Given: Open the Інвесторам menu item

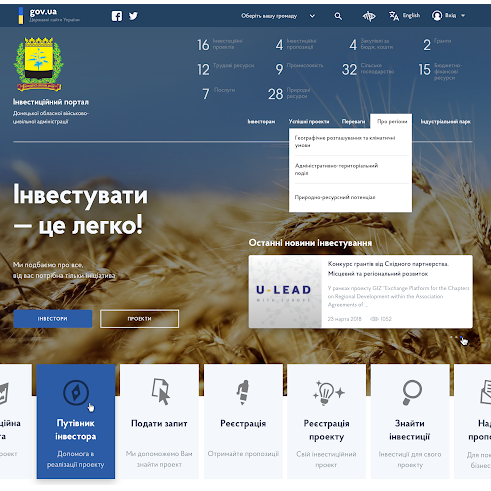Looking at the screenshot, I should pyautogui.click(x=261, y=122).
